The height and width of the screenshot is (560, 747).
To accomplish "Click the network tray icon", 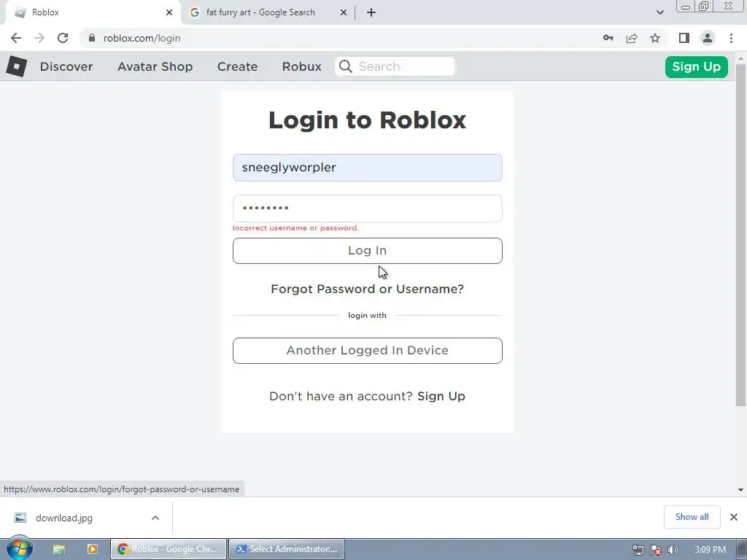I will (638, 550).
